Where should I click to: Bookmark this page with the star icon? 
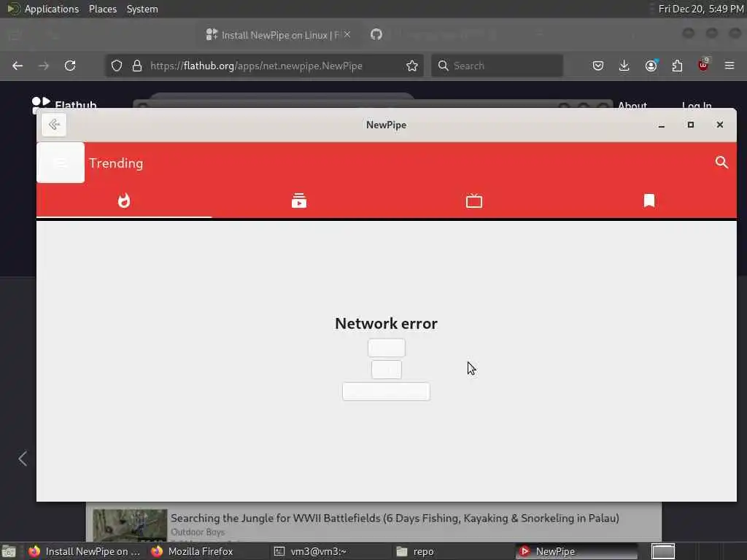412,66
